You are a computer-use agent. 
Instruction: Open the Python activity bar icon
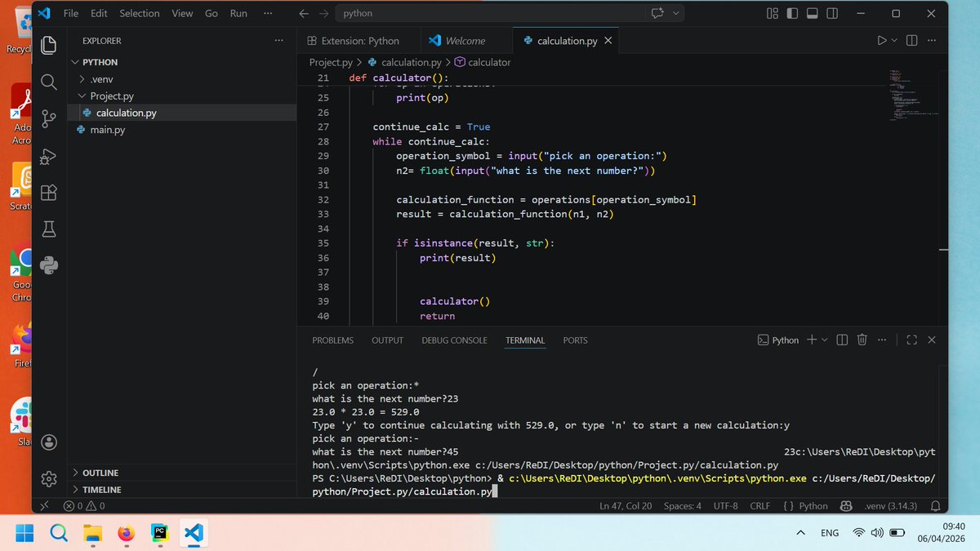[49, 265]
